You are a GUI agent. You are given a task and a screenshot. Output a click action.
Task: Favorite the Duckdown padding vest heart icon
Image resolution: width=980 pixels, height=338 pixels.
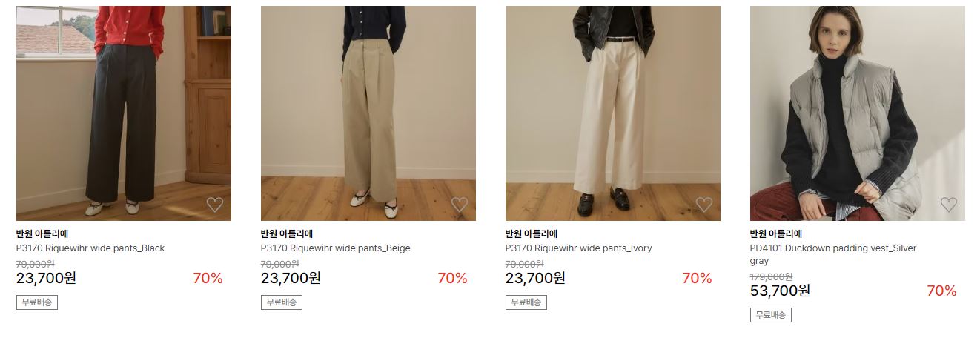coord(949,205)
